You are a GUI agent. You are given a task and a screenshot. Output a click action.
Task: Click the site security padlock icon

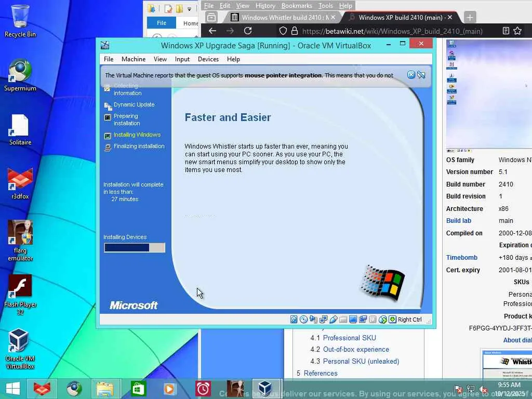(295, 31)
